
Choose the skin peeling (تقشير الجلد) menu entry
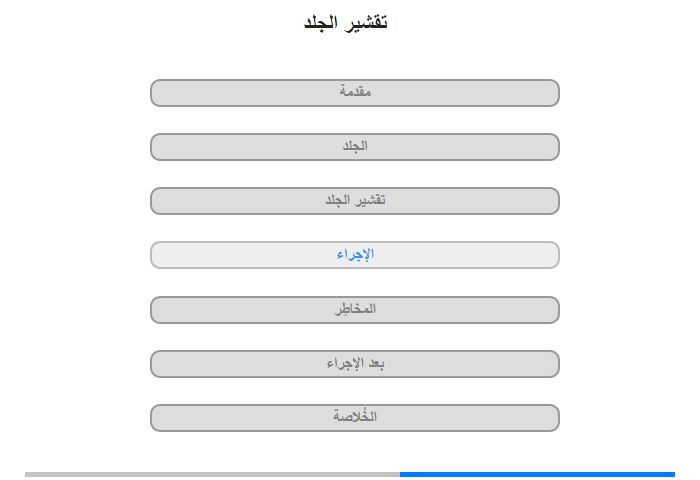(354, 201)
